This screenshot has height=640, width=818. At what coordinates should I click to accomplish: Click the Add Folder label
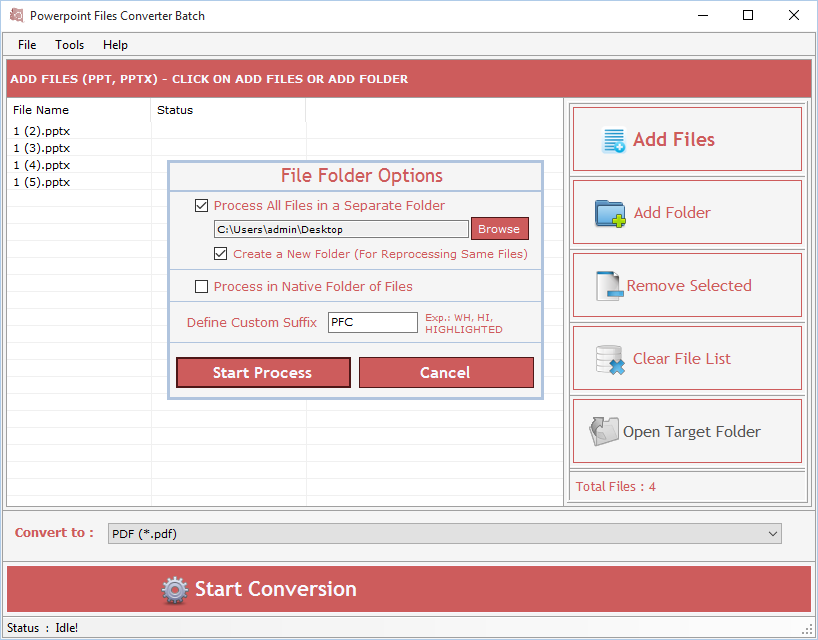pos(672,213)
